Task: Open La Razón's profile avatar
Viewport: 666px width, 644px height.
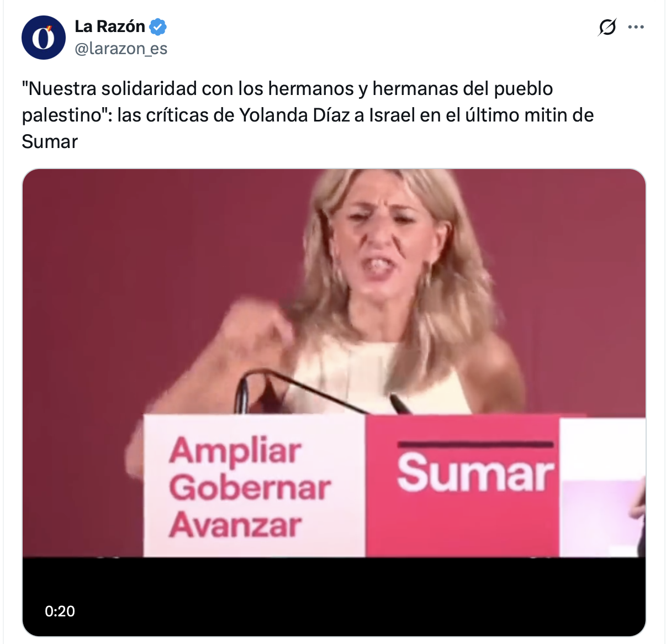Action: click(x=43, y=38)
